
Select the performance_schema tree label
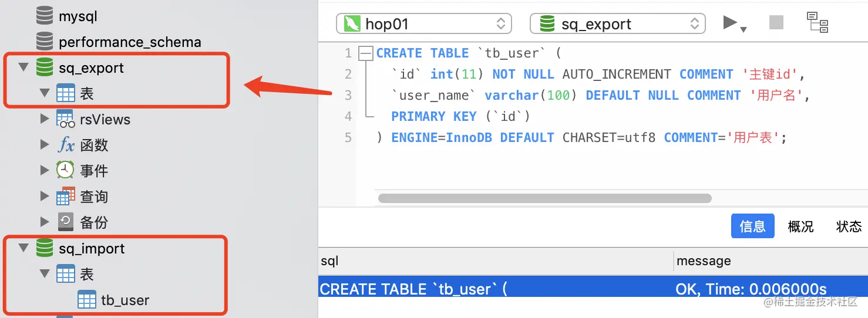pyautogui.click(x=130, y=42)
